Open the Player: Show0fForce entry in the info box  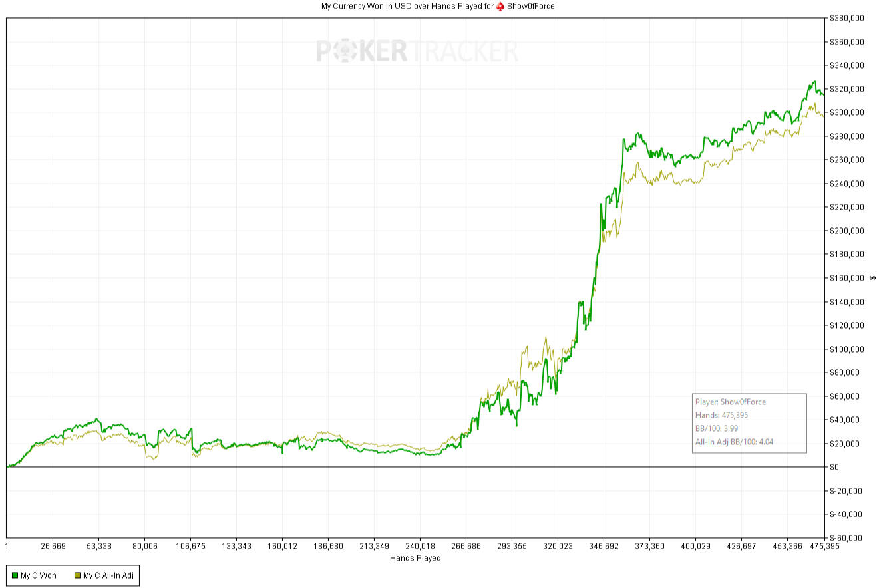(x=729, y=402)
